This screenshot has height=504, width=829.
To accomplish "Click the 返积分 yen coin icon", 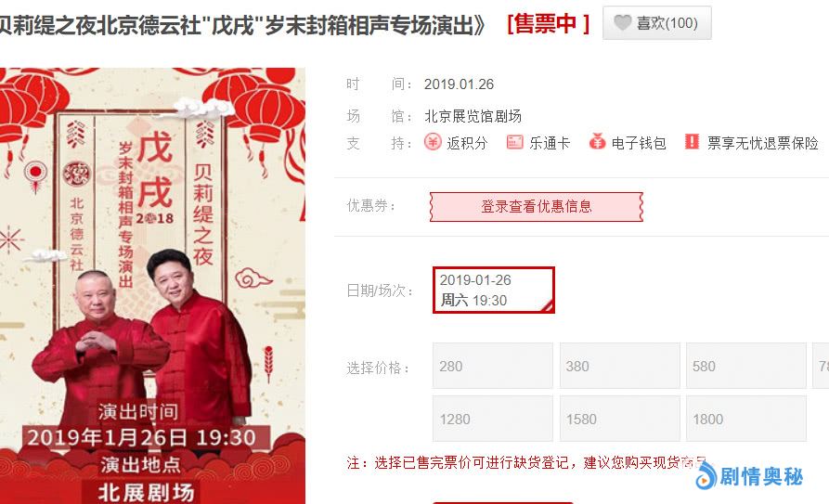I will [433, 142].
